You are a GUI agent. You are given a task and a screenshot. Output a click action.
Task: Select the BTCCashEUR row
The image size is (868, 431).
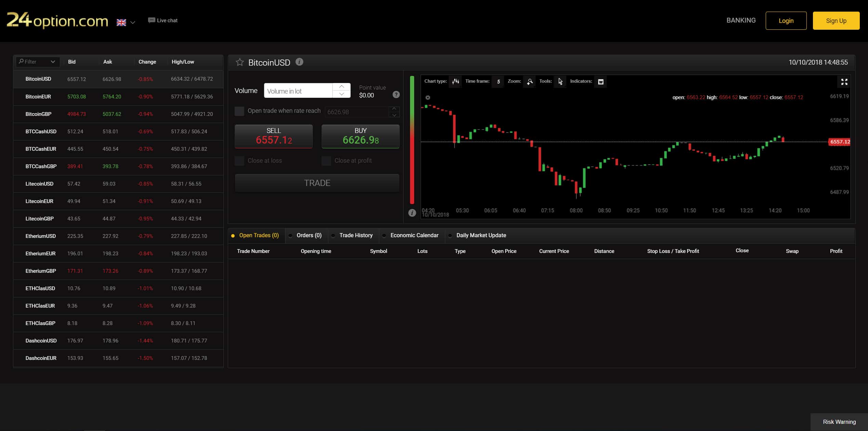pos(118,149)
